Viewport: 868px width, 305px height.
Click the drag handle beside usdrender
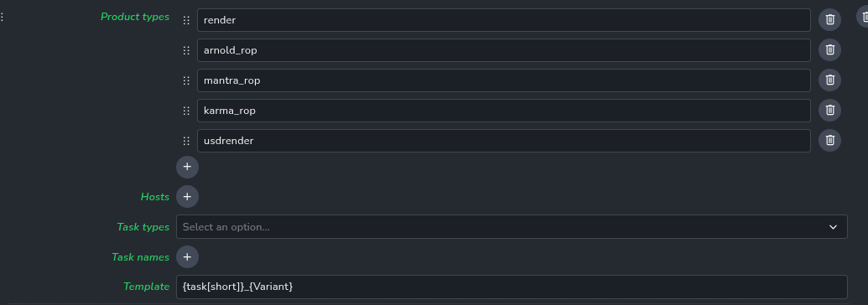pyautogui.click(x=186, y=141)
